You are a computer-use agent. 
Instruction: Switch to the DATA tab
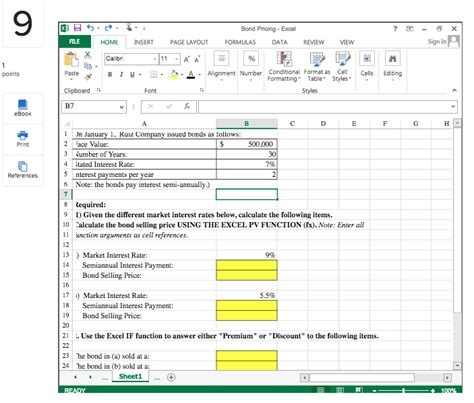coord(279,42)
